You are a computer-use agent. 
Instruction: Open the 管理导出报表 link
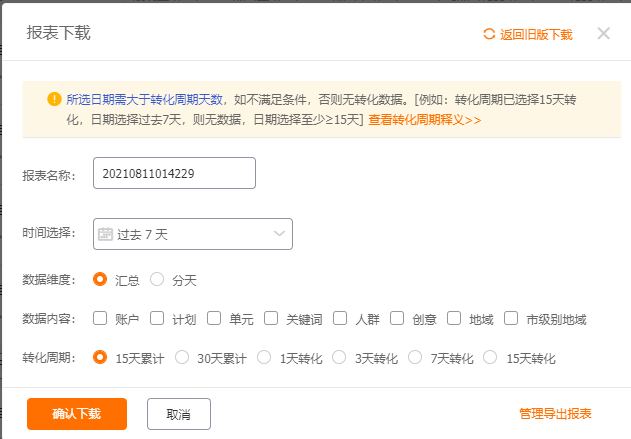point(555,414)
